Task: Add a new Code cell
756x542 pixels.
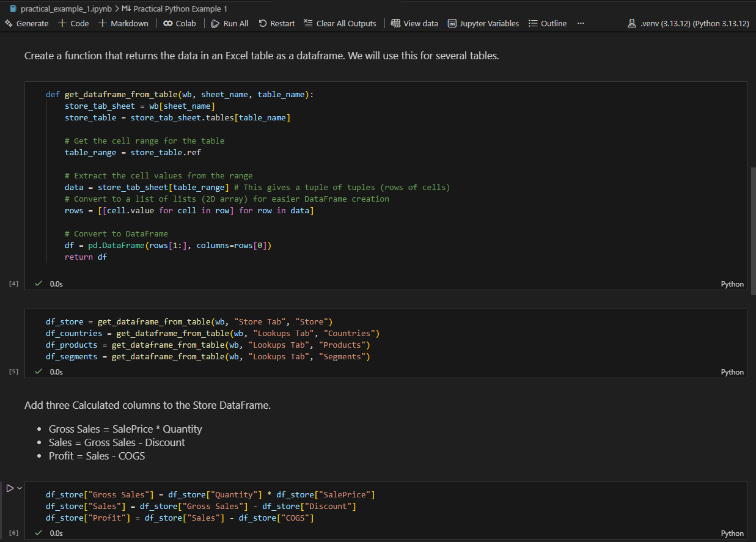Action: [x=73, y=23]
